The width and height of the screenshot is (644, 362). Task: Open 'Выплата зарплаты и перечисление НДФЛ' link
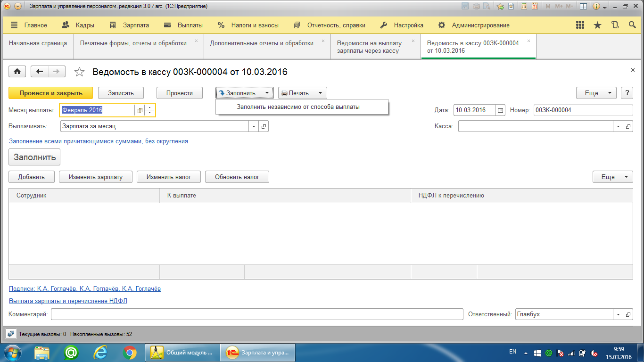[68, 301]
